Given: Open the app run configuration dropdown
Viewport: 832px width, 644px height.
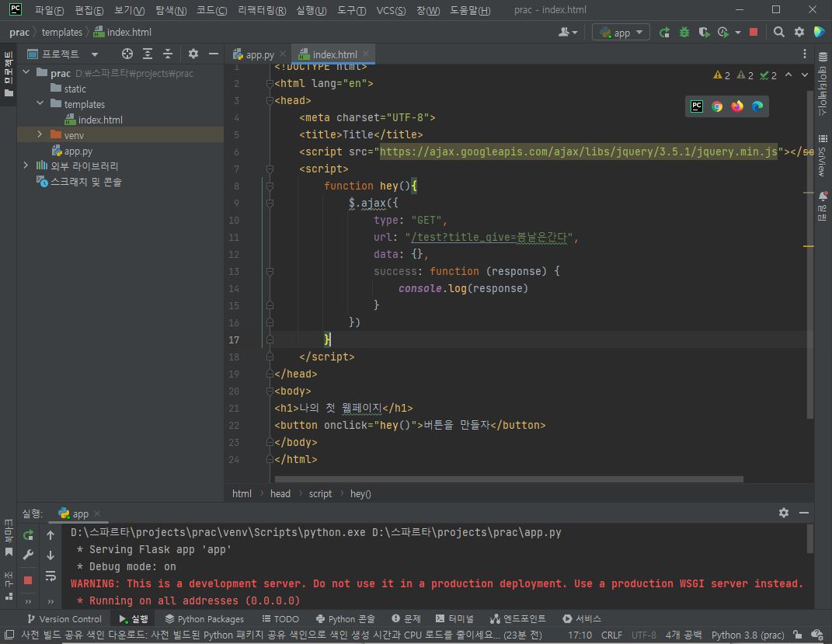Looking at the screenshot, I should click(x=620, y=33).
